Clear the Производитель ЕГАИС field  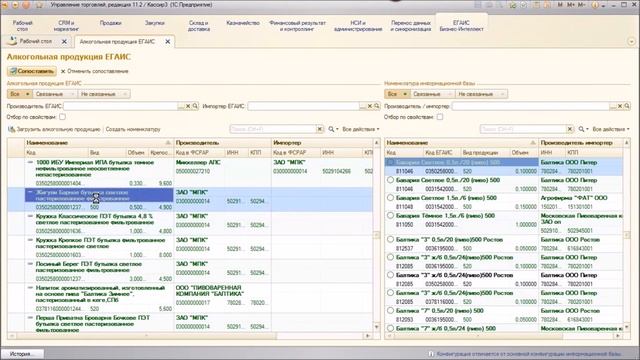tap(188, 106)
